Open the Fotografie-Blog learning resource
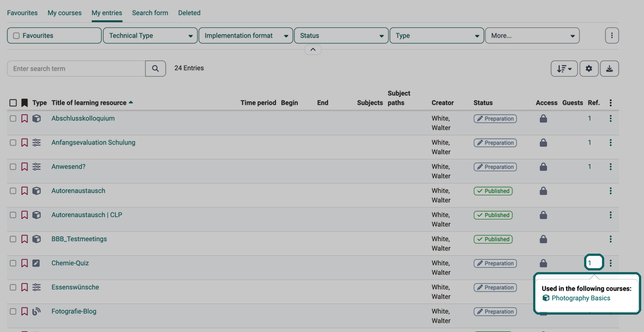The image size is (644, 332). click(x=74, y=311)
